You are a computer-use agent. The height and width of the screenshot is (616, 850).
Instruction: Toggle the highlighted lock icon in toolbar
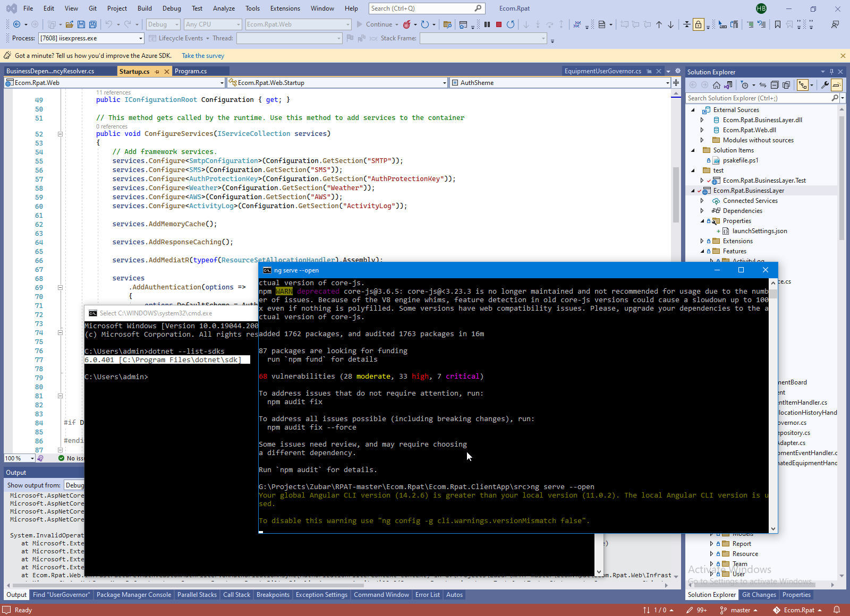click(x=699, y=24)
